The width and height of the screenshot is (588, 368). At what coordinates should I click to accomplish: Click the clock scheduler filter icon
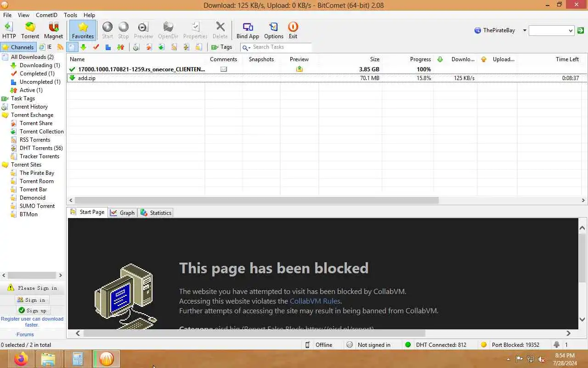pyautogui.click(x=136, y=47)
